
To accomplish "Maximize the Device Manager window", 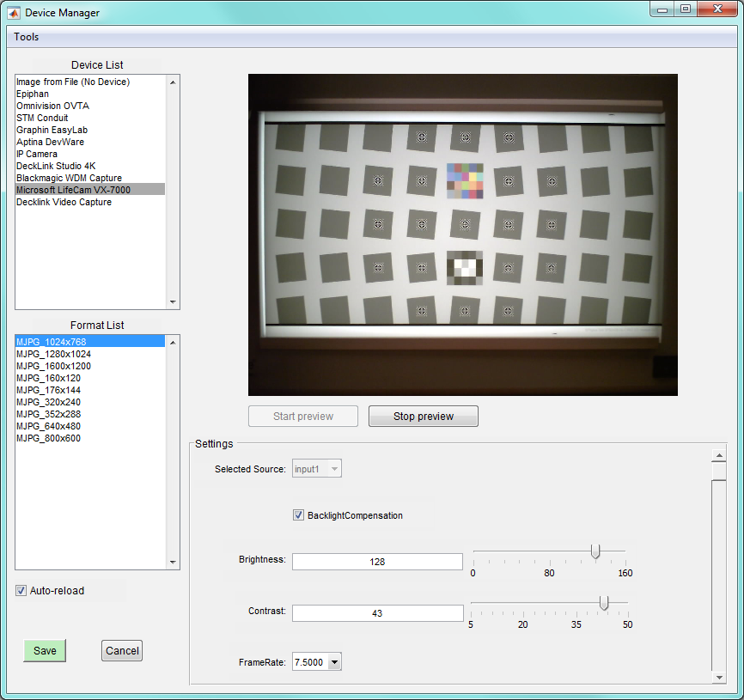I will 686,9.
